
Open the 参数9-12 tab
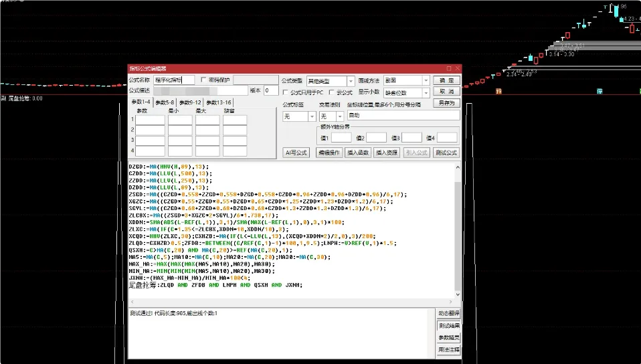coord(190,102)
